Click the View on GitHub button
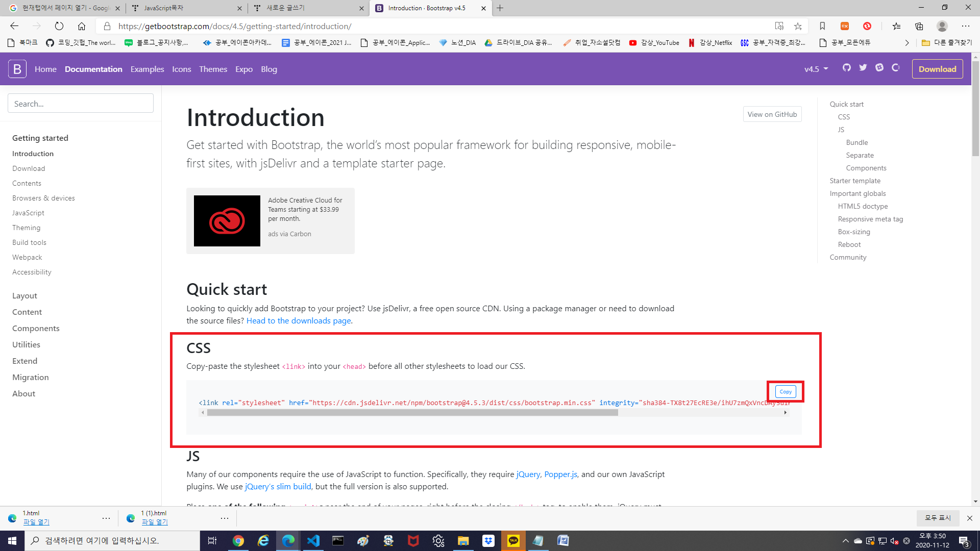The image size is (980, 551). coord(772,114)
